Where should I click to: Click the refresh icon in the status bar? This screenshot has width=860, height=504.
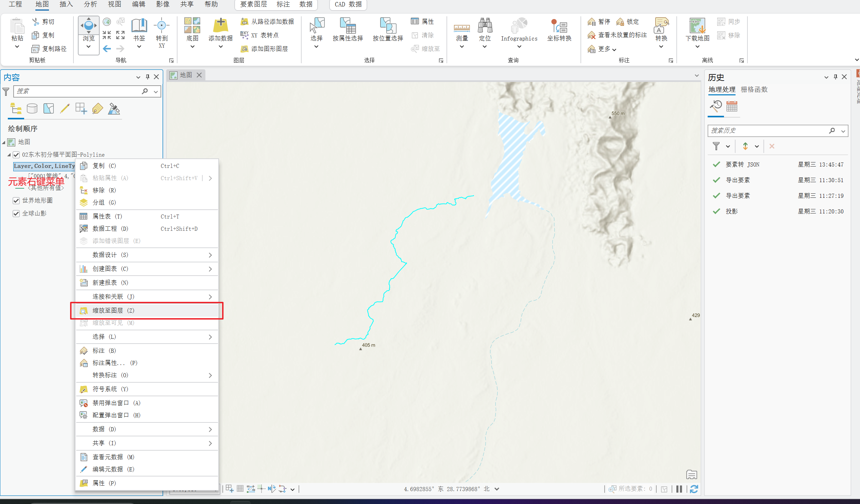(x=694, y=489)
